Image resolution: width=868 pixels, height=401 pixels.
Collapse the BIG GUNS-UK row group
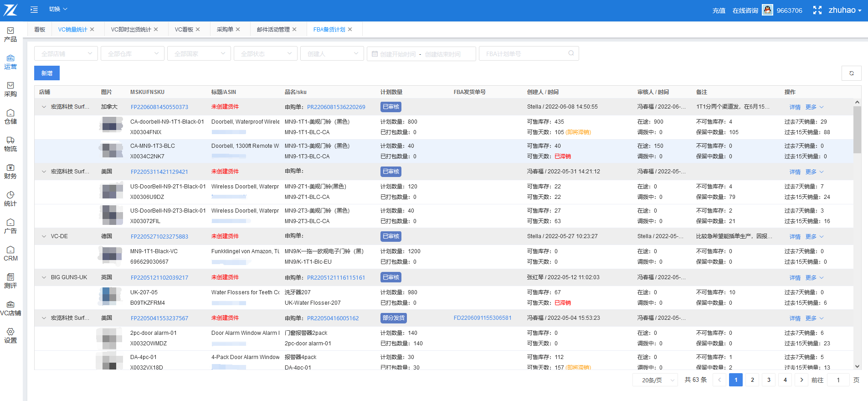44,277
